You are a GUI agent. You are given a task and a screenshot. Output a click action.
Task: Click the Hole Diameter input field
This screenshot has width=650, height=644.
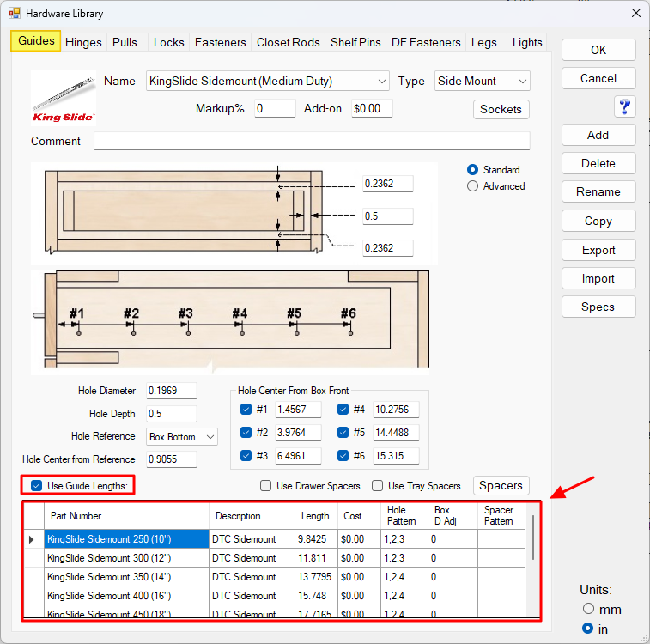[x=172, y=391]
